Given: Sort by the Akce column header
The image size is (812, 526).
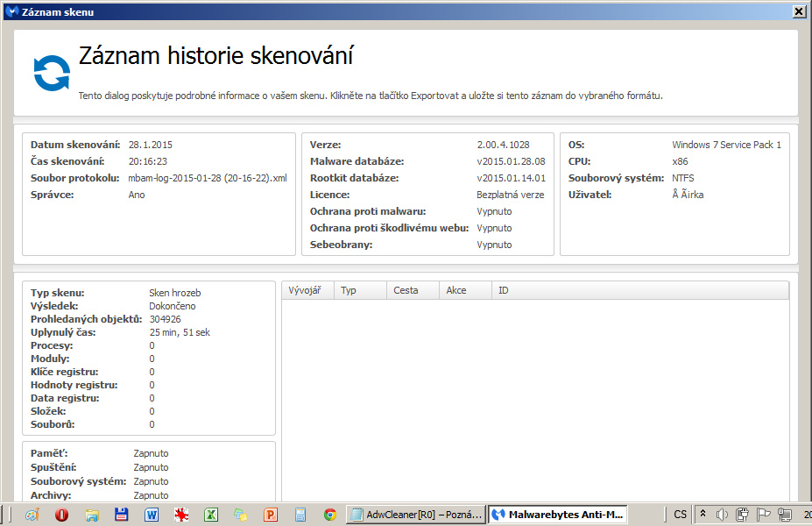Looking at the screenshot, I should click(x=465, y=290).
